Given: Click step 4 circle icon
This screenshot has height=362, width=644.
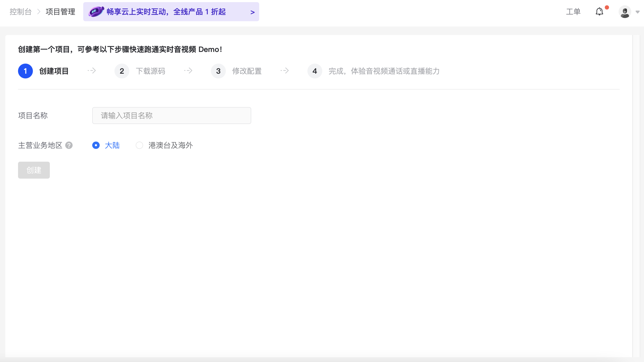Looking at the screenshot, I should [x=315, y=71].
